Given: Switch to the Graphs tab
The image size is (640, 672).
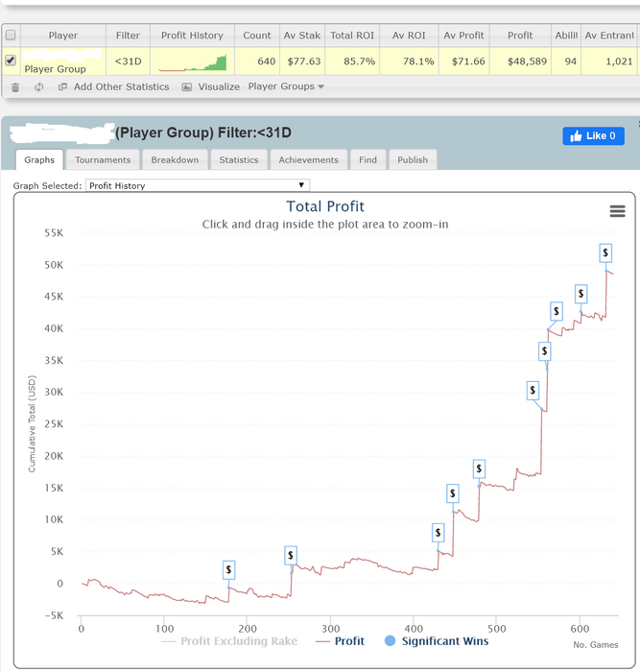Looking at the screenshot, I should [x=39, y=160].
